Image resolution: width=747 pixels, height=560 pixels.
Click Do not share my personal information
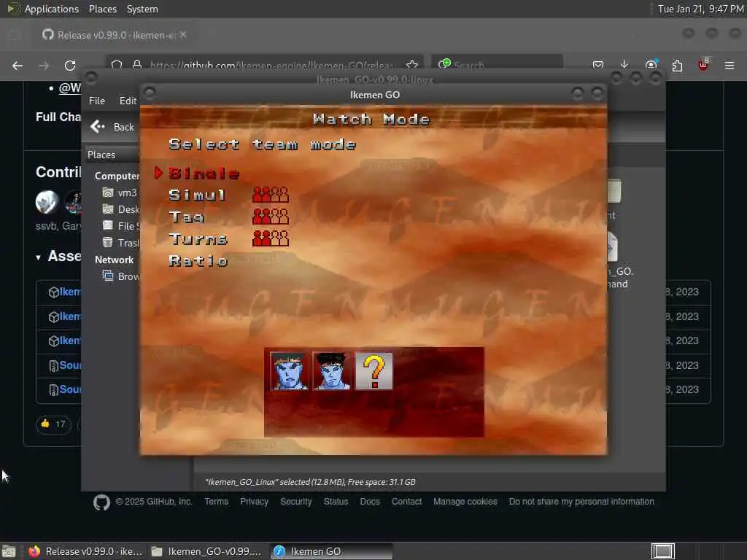(581, 502)
